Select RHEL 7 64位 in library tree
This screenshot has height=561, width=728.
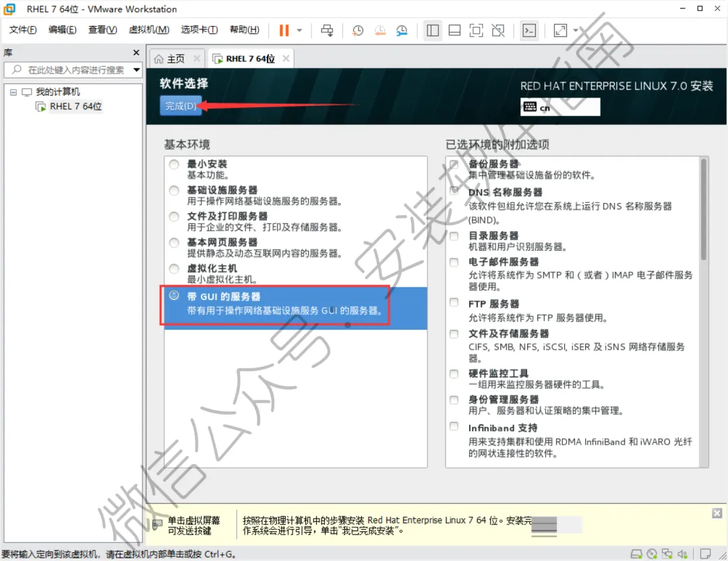pyautogui.click(x=75, y=107)
